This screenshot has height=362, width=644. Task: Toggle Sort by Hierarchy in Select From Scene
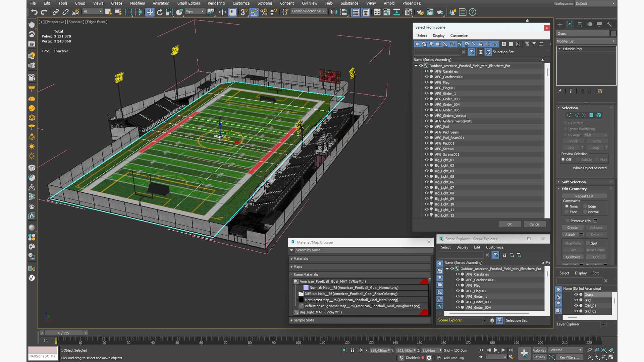coord(488,52)
